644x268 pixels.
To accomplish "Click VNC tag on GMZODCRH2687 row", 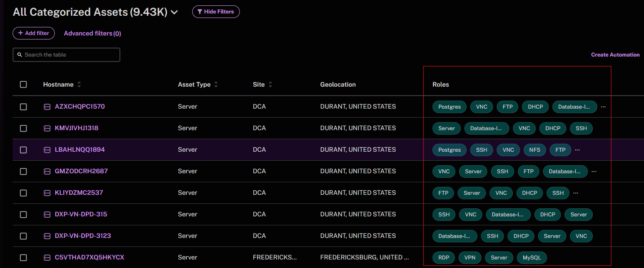I will [444, 171].
